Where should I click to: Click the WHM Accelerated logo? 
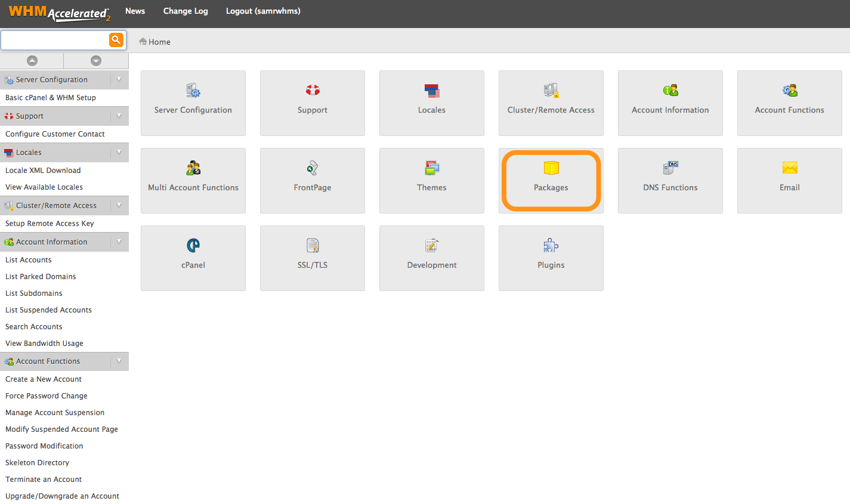[x=59, y=13]
